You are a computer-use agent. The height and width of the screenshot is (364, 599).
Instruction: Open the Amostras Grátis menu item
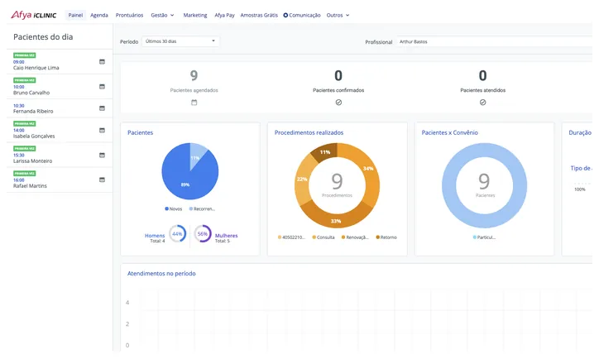click(x=259, y=15)
